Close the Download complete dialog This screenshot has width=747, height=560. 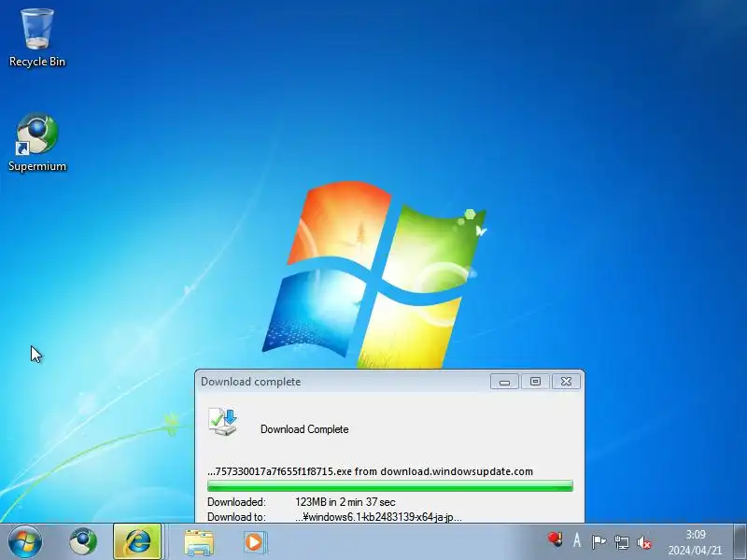tap(566, 382)
